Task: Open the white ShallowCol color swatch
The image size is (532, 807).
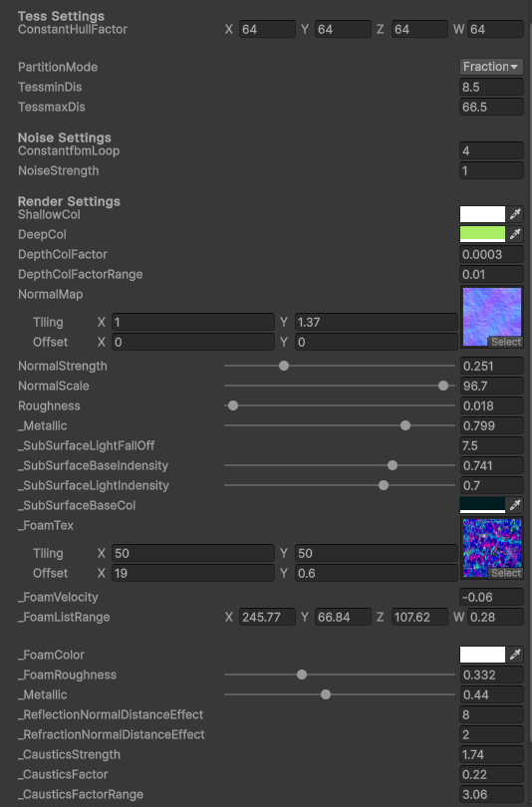Action: point(482,214)
